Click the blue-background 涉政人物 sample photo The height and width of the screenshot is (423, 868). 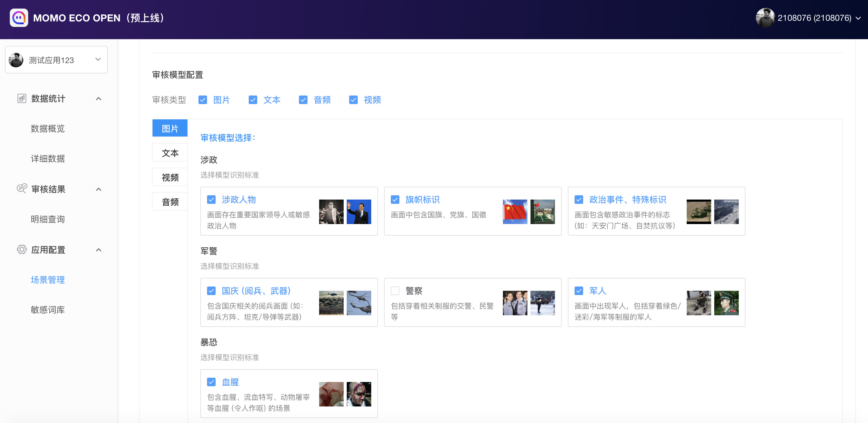(x=359, y=211)
